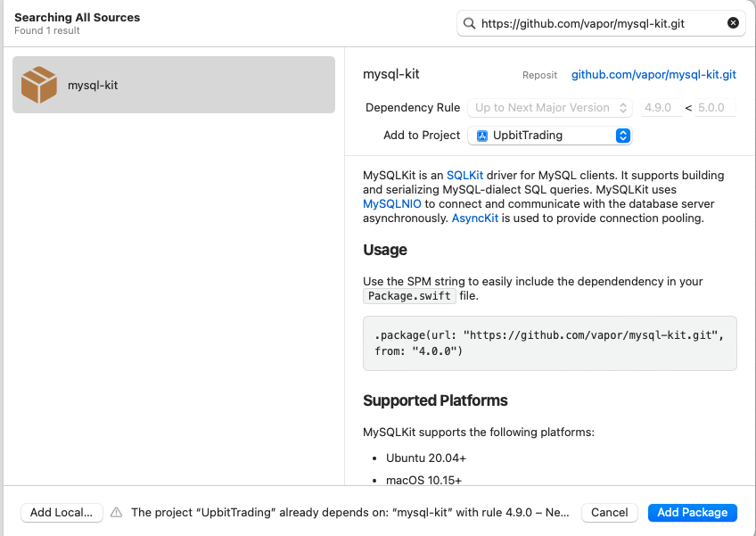Click the Add to Project label
The height and width of the screenshot is (536, 756).
coord(422,136)
